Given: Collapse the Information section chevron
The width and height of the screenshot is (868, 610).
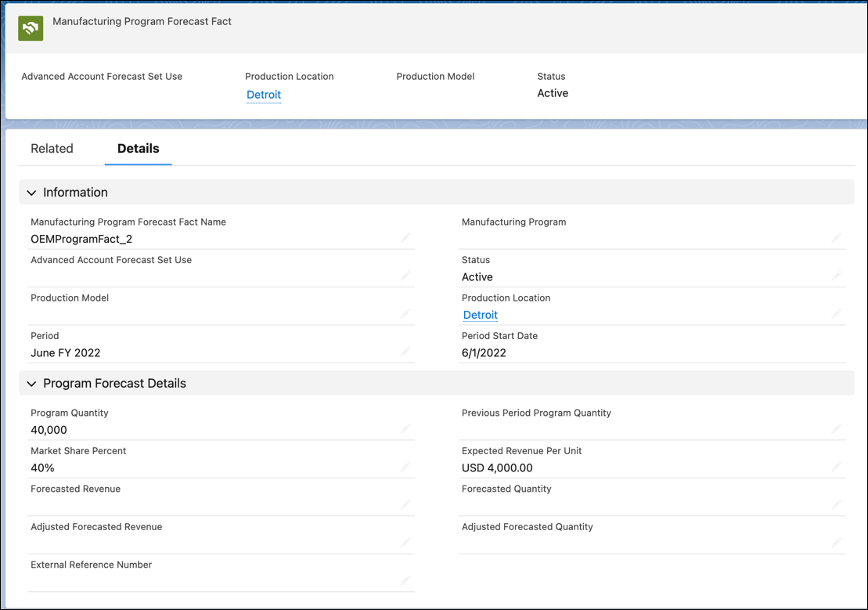Looking at the screenshot, I should pos(31,193).
